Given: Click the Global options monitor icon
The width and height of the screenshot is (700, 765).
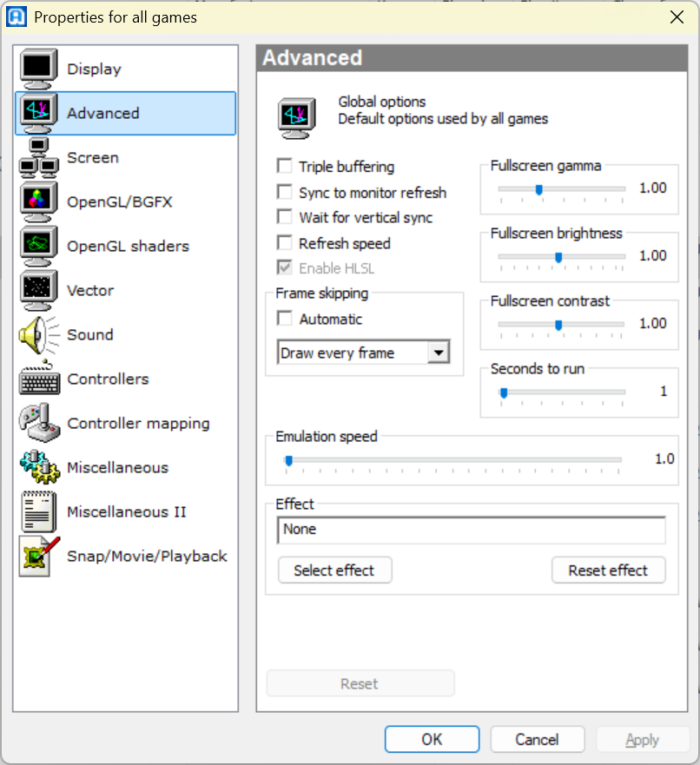Looking at the screenshot, I should (296, 118).
